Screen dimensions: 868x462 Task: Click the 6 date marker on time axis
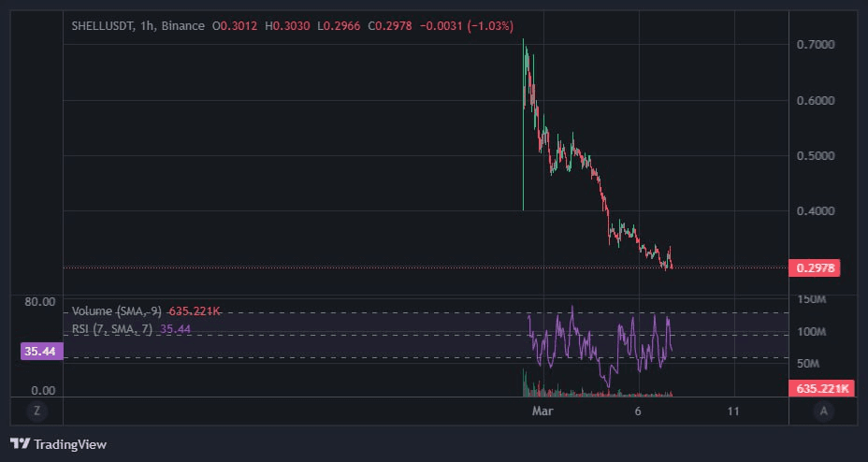[638, 411]
